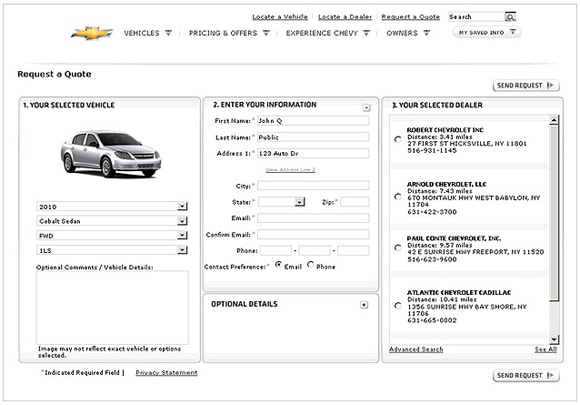Choose Phone contact preference
This screenshot has width=580, height=405.
click(x=310, y=265)
